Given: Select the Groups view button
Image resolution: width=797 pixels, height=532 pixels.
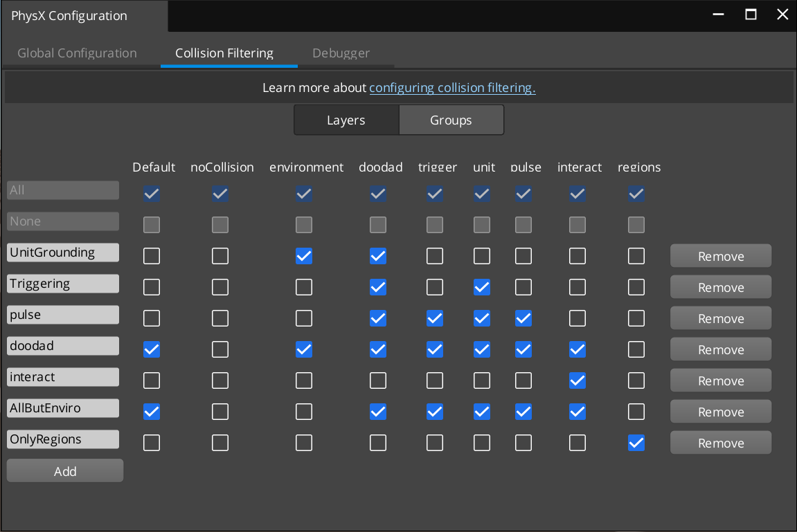Looking at the screenshot, I should click(x=451, y=120).
